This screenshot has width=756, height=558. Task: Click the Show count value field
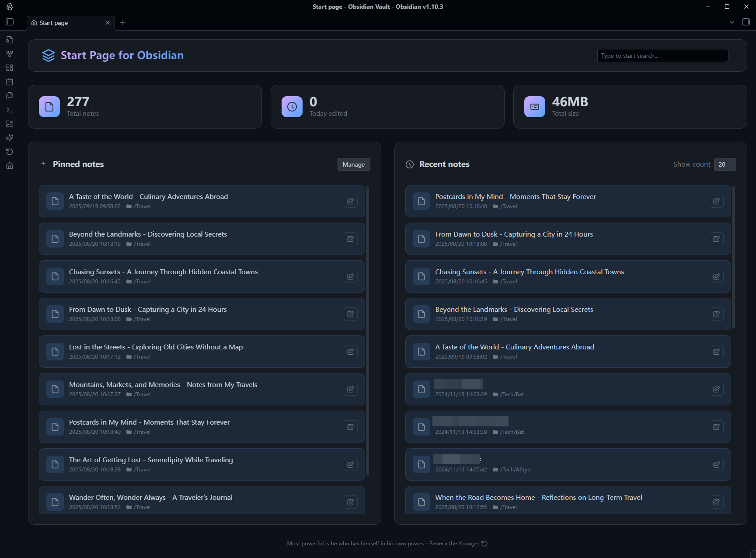pos(725,164)
